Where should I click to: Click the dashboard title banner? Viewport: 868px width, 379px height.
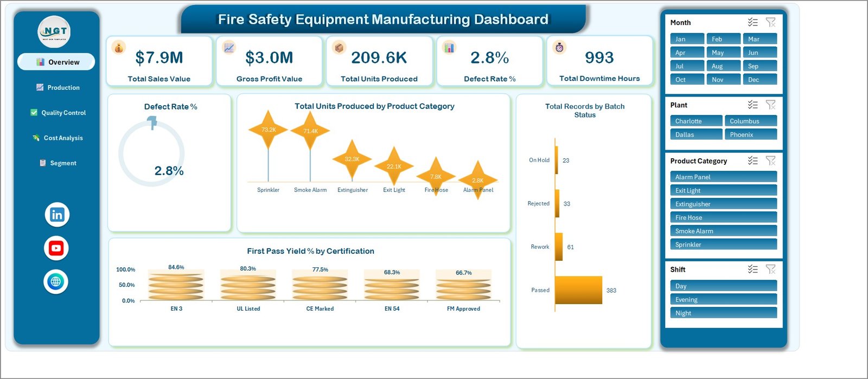(x=383, y=20)
